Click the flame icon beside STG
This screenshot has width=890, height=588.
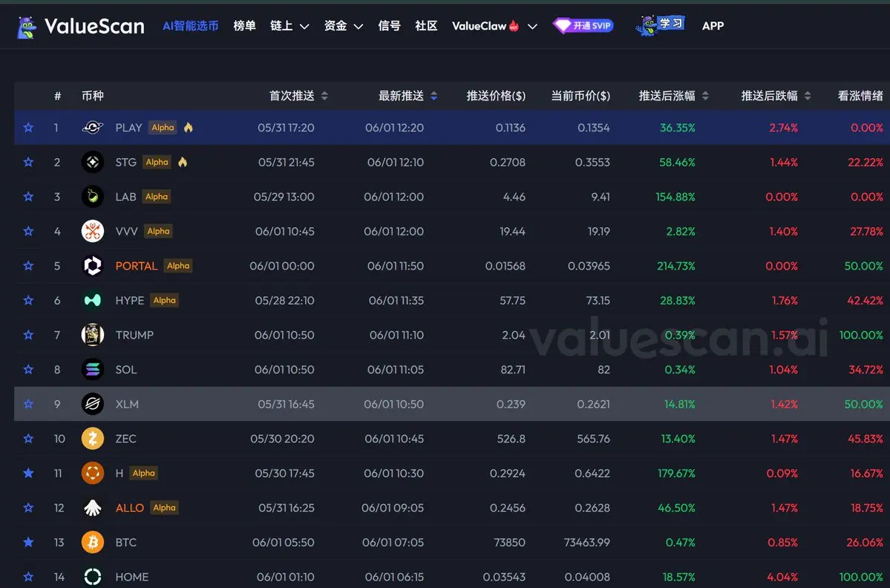click(182, 162)
